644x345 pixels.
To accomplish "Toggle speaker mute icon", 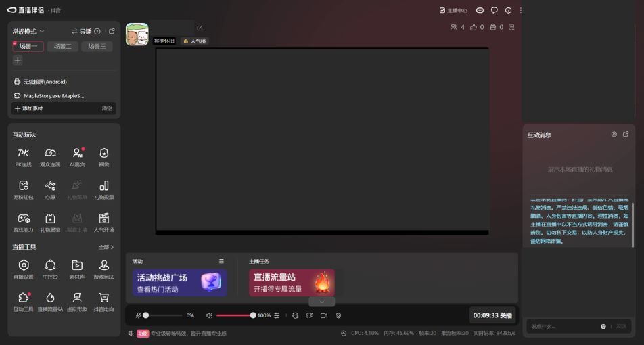I will (x=209, y=315).
